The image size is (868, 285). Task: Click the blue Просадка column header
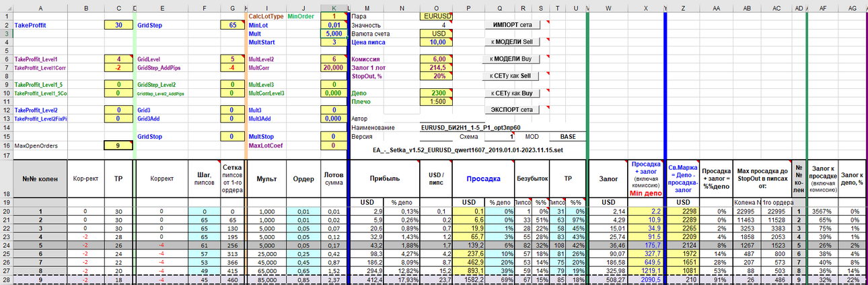point(484,179)
